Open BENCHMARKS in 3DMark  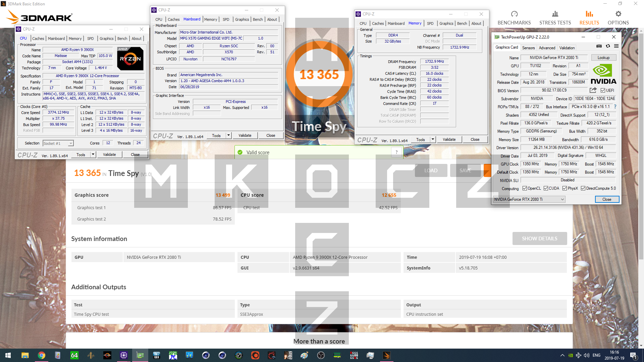514,18
